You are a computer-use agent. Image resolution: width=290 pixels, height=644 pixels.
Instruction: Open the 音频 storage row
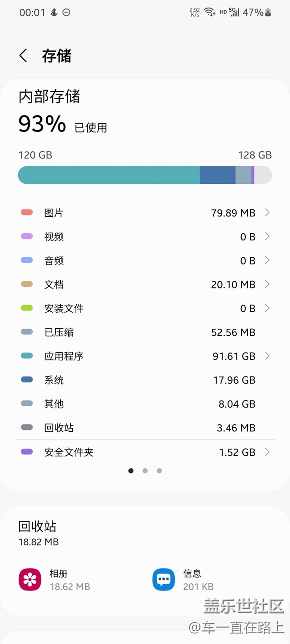(x=145, y=260)
